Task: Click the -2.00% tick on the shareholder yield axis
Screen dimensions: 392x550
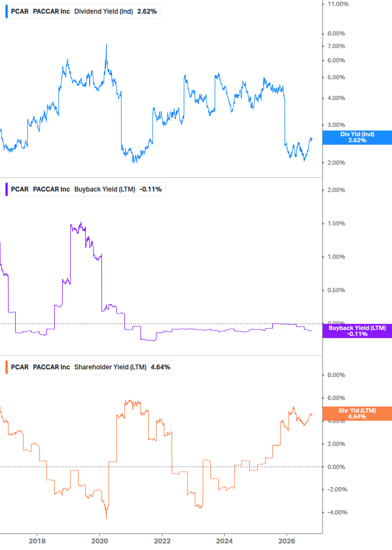Action: tap(337, 490)
